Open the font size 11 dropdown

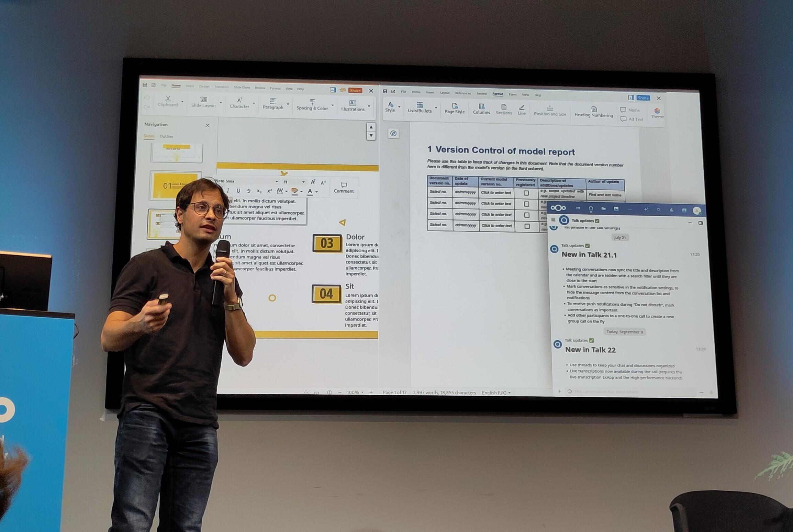pyautogui.click(x=303, y=182)
